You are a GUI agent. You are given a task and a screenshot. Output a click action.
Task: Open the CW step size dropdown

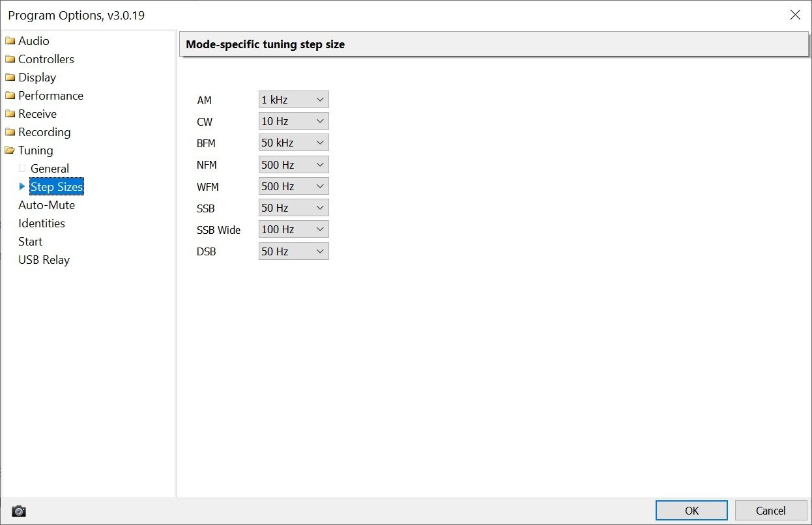293,121
